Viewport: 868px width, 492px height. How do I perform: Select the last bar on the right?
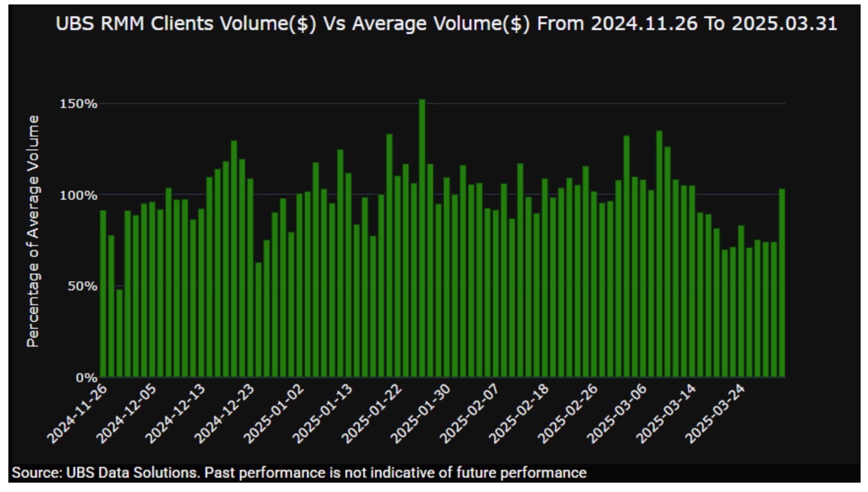[782, 283]
